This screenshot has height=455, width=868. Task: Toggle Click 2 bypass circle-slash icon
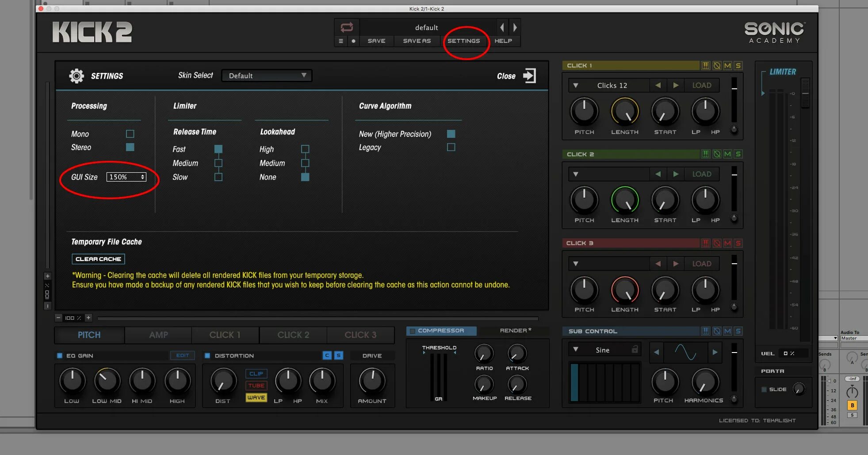717,154
